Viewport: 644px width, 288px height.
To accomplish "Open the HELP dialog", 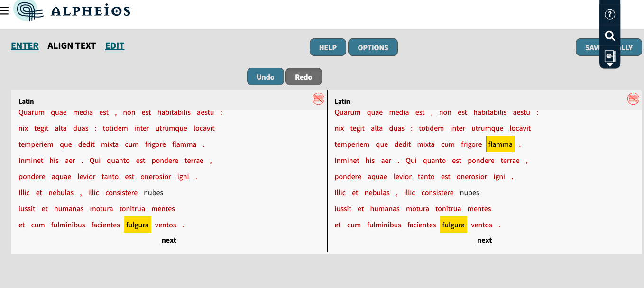I will point(327,47).
